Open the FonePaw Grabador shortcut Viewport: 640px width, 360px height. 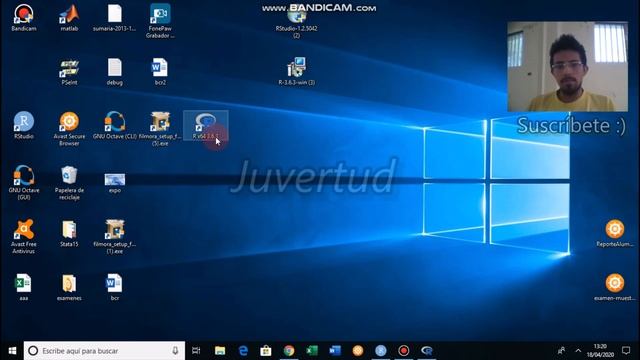tap(160, 21)
